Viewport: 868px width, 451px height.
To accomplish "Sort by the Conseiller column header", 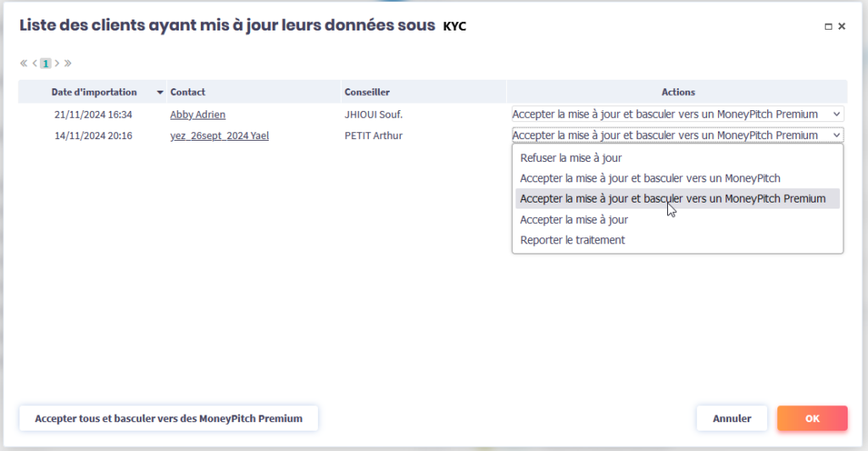I will click(x=366, y=92).
